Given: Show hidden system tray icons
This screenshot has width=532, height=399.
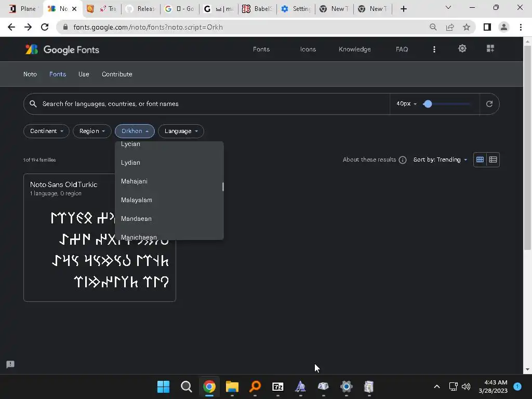Looking at the screenshot, I should [437, 387].
